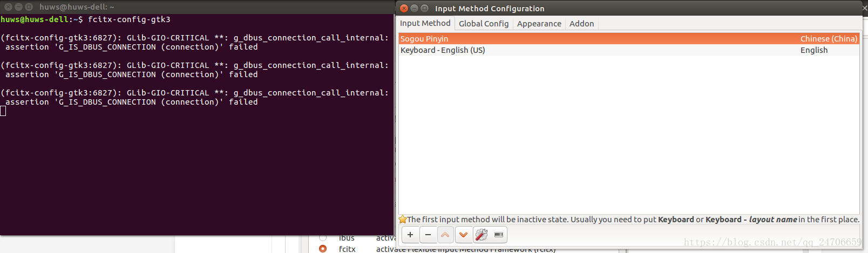The height and width of the screenshot is (253, 868).
Task: Open configure tool for selected input method
Action: tap(481, 235)
